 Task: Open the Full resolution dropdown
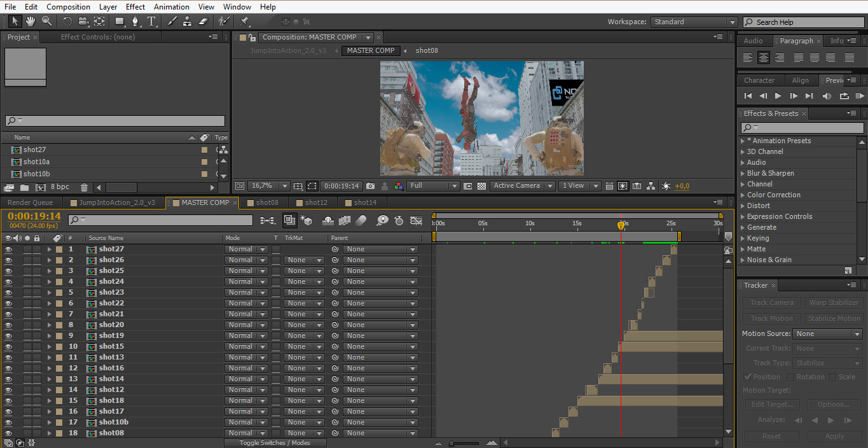click(434, 186)
